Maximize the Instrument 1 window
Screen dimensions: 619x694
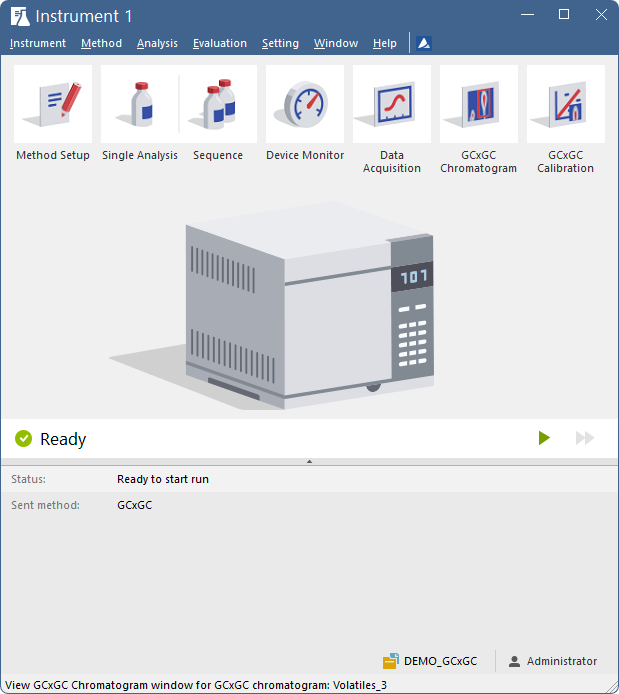click(x=564, y=15)
